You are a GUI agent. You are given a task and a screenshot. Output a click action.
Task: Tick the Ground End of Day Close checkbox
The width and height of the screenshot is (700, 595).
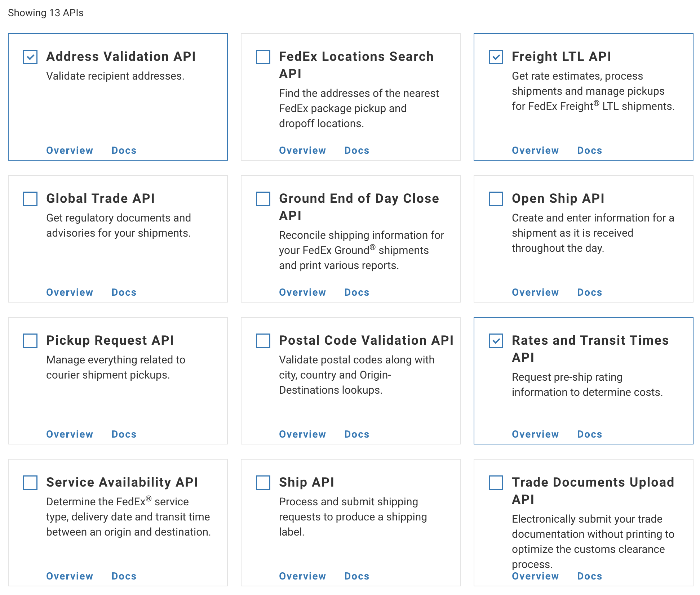[263, 199]
